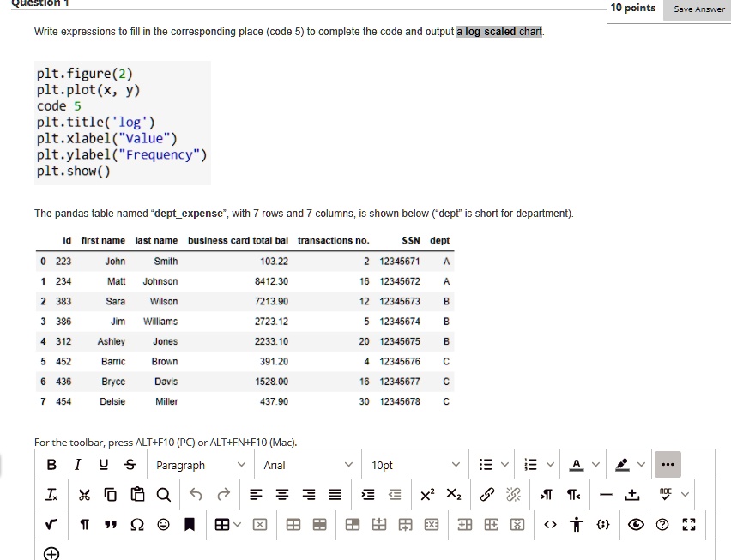Screen dimensions: 731x560
Task: Delete the table
Action: [x=260, y=525]
